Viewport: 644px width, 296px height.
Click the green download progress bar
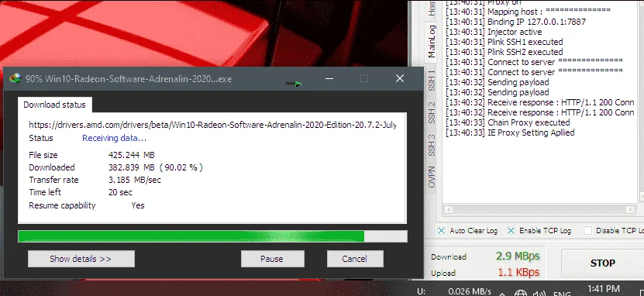(x=212, y=236)
